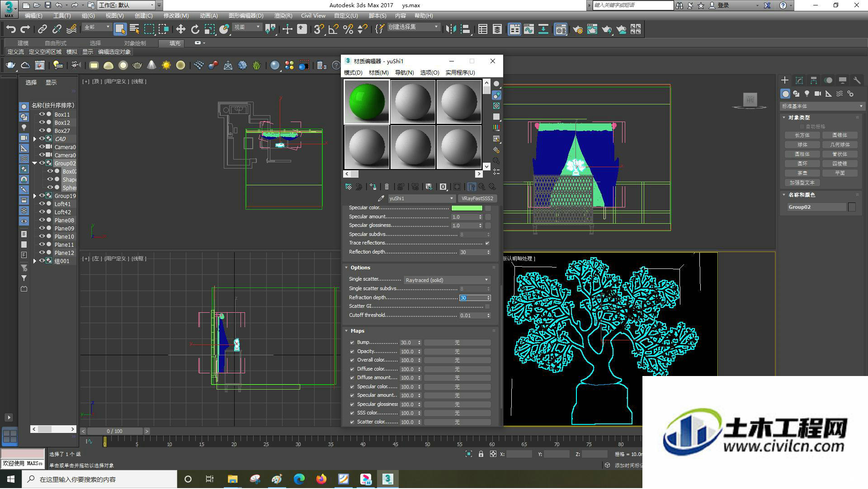This screenshot has width=868, height=489.
Task: Switch to the 建模 ribbon tab
Action: [23, 43]
